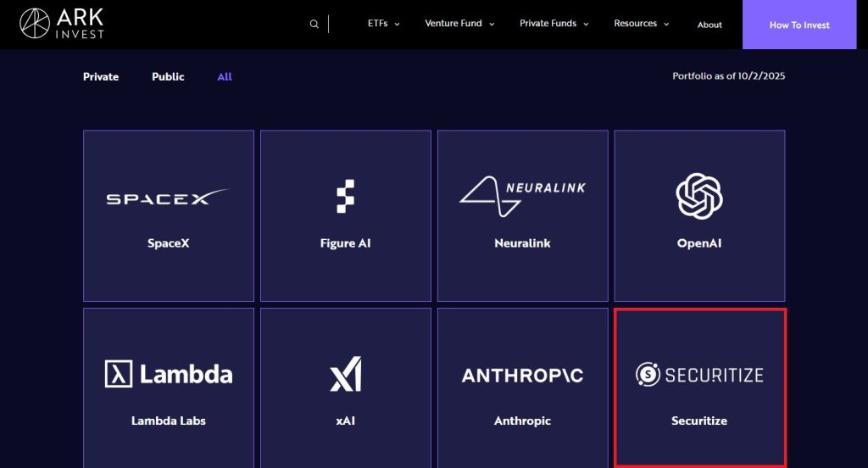Click the xAI logo icon
This screenshot has width=868, height=468.
tap(345, 374)
